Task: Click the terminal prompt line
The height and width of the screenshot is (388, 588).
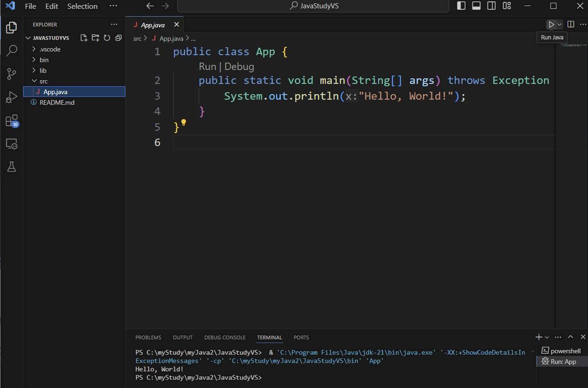Action: 199,377
